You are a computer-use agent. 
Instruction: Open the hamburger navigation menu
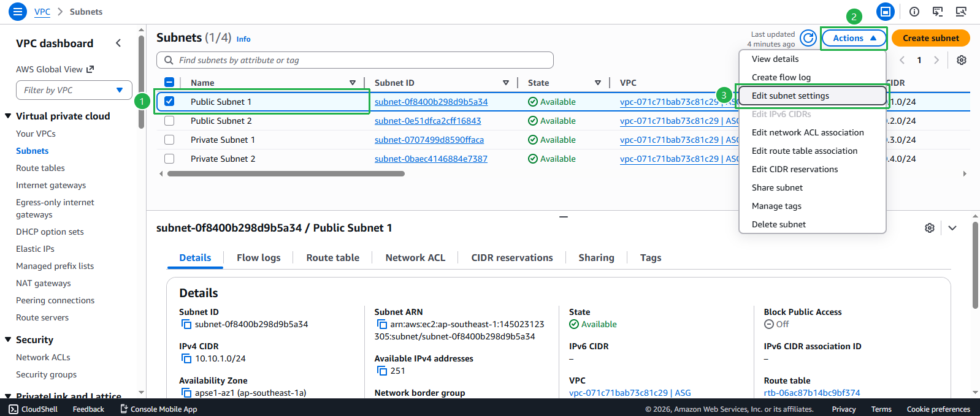pyautogui.click(x=18, y=12)
